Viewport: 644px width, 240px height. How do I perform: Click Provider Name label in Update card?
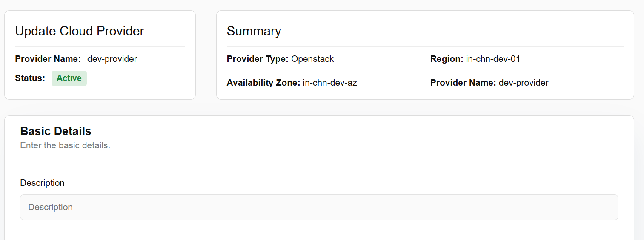point(48,59)
